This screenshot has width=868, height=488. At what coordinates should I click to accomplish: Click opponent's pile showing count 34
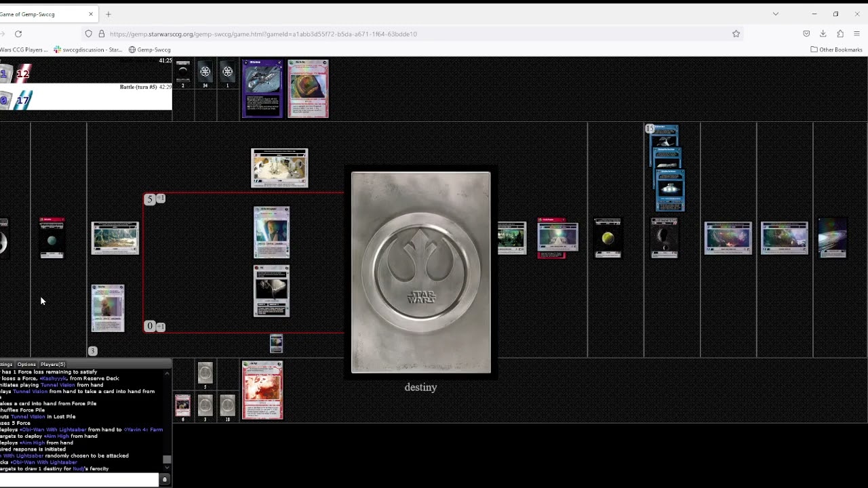(205, 72)
